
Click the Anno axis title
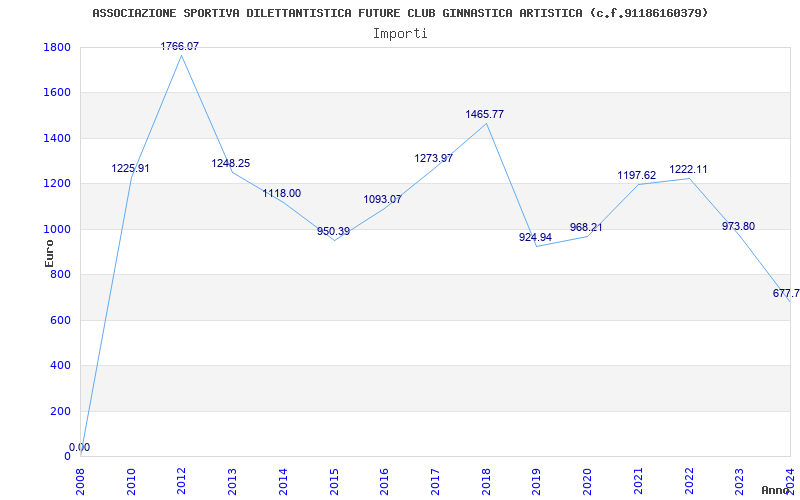tap(778, 490)
